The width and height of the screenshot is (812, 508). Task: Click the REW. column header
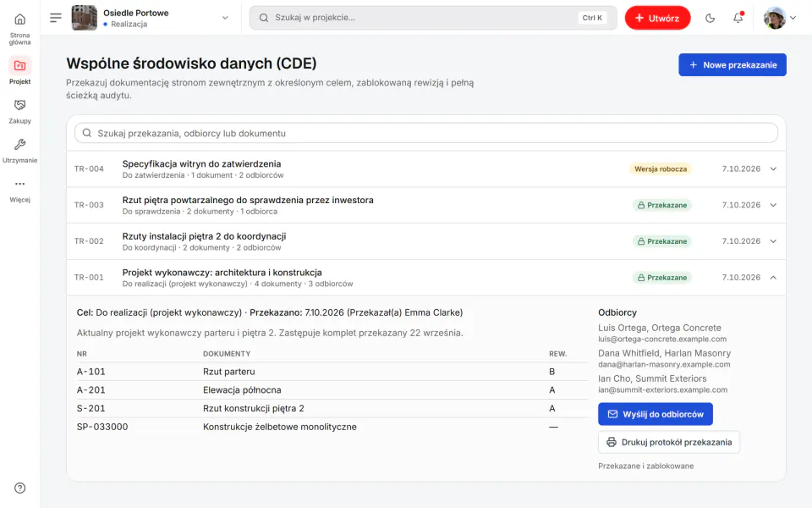[557, 354]
